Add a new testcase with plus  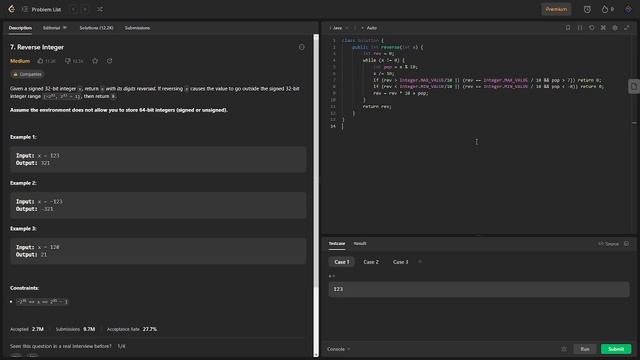click(420, 262)
